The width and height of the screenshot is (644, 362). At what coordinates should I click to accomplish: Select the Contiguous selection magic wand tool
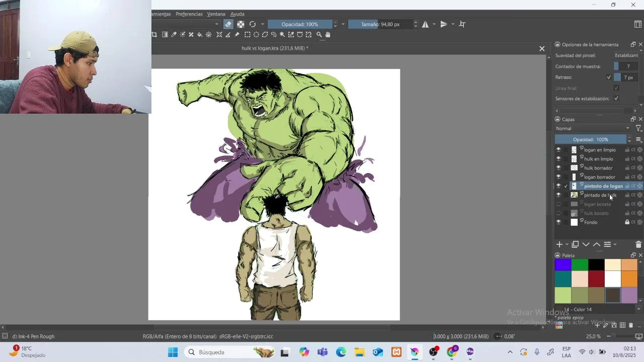pos(282,35)
